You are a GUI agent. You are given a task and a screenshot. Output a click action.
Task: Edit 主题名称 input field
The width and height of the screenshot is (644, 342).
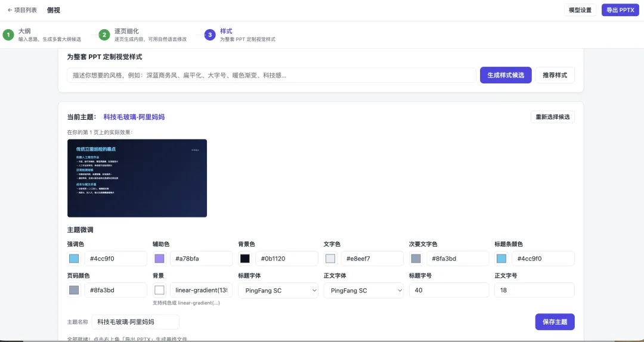(135, 322)
